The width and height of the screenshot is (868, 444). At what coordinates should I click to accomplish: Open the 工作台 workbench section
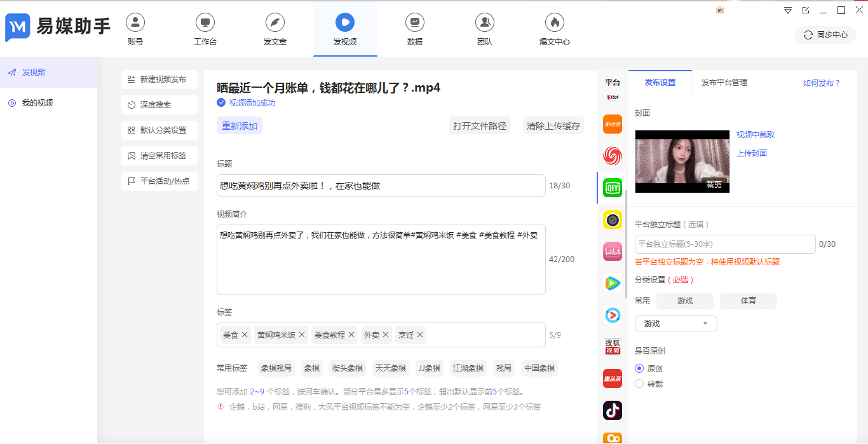click(x=205, y=30)
